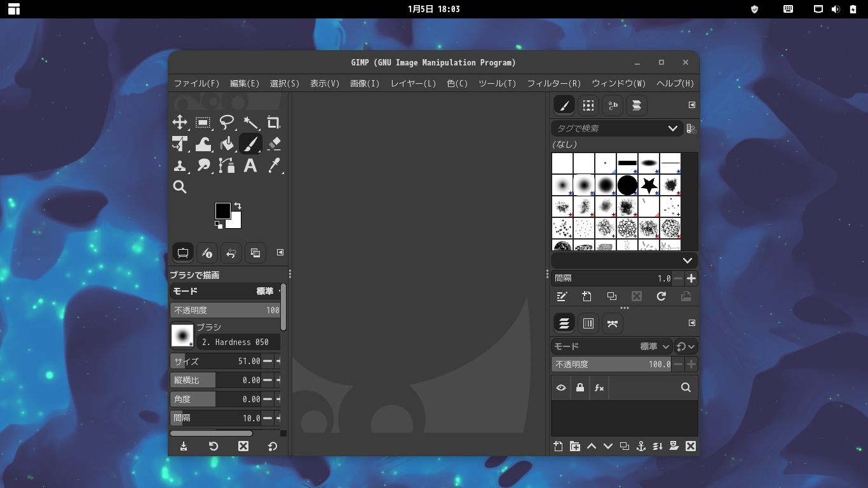
Task: Select the Rectangle Select tool
Action: tap(203, 123)
